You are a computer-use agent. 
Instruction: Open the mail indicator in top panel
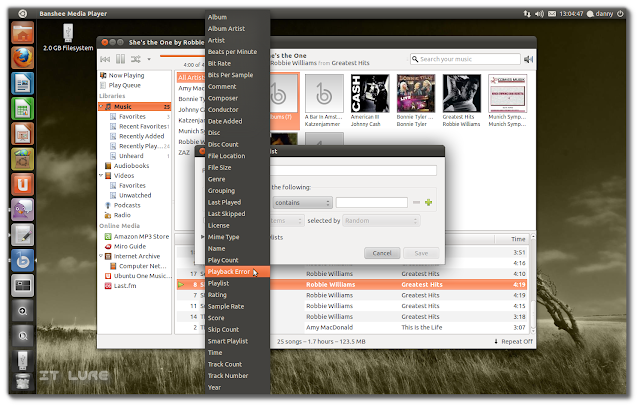(x=552, y=14)
